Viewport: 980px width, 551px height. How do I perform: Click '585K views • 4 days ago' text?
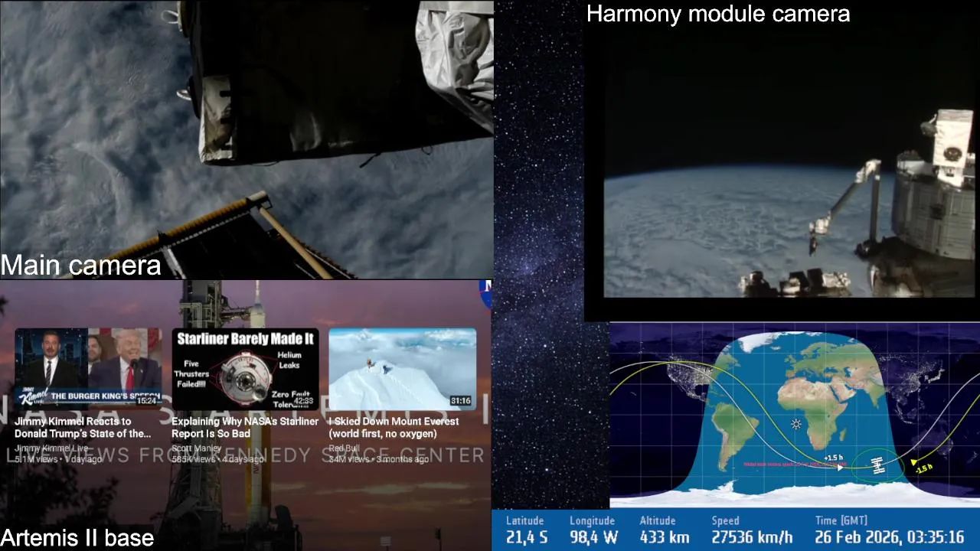[217, 459]
